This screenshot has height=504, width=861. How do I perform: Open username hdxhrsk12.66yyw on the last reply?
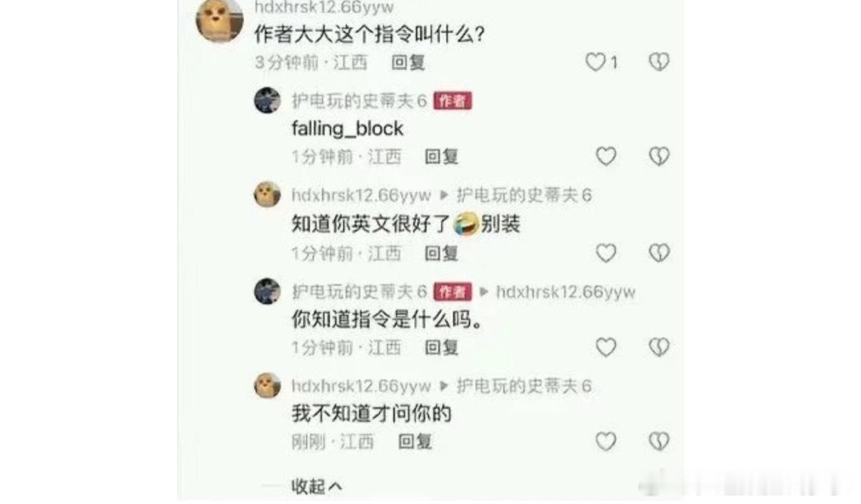[x=361, y=386]
